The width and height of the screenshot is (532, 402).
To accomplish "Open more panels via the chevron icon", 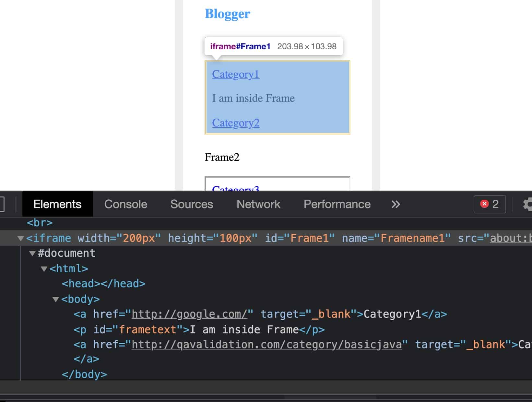I will (396, 204).
